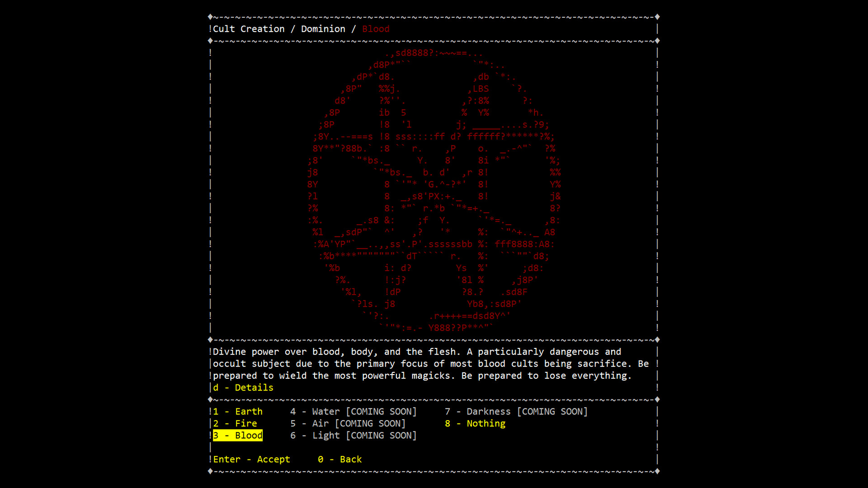
Task: Click description line starting 'occult subject due'
Action: [x=431, y=364]
